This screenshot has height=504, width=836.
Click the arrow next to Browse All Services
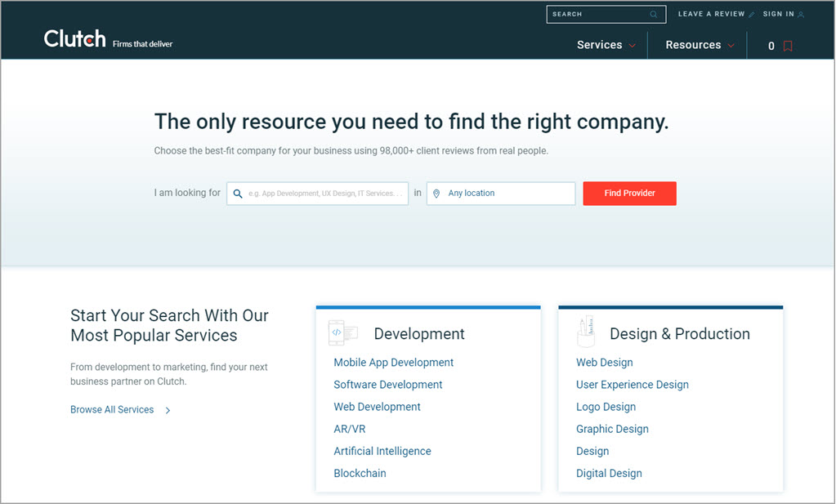[x=168, y=410]
